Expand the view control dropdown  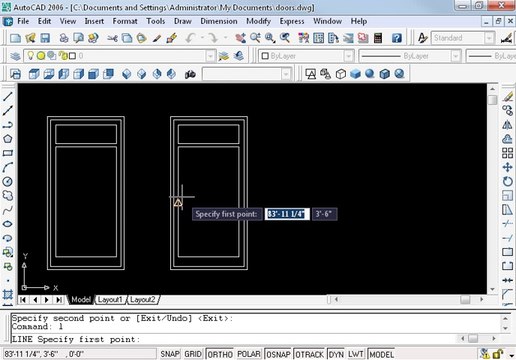pyautogui.click(x=286, y=74)
